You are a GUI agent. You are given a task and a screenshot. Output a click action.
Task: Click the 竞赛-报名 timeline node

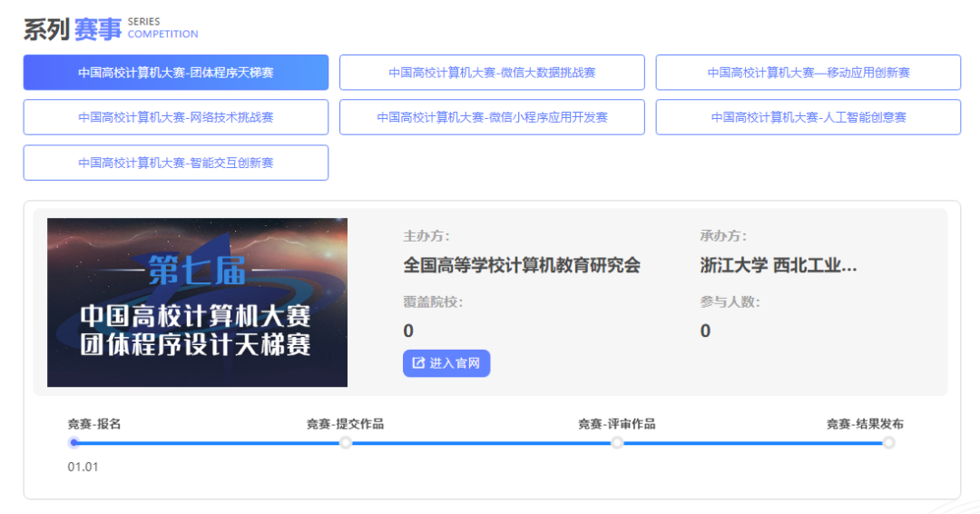click(73, 443)
